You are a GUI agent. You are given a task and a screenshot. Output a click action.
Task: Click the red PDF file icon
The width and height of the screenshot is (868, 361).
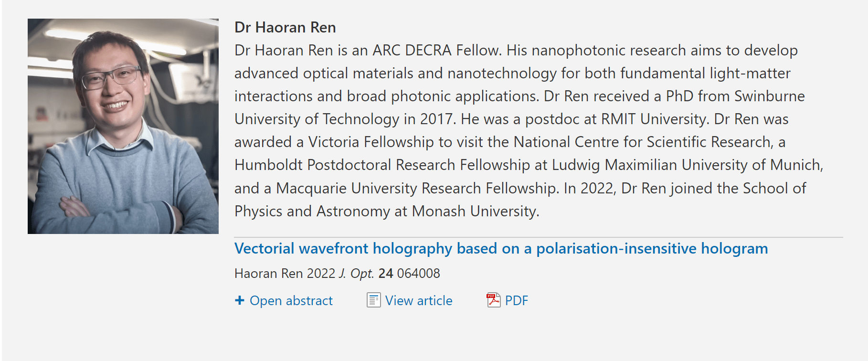tap(493, 300)
